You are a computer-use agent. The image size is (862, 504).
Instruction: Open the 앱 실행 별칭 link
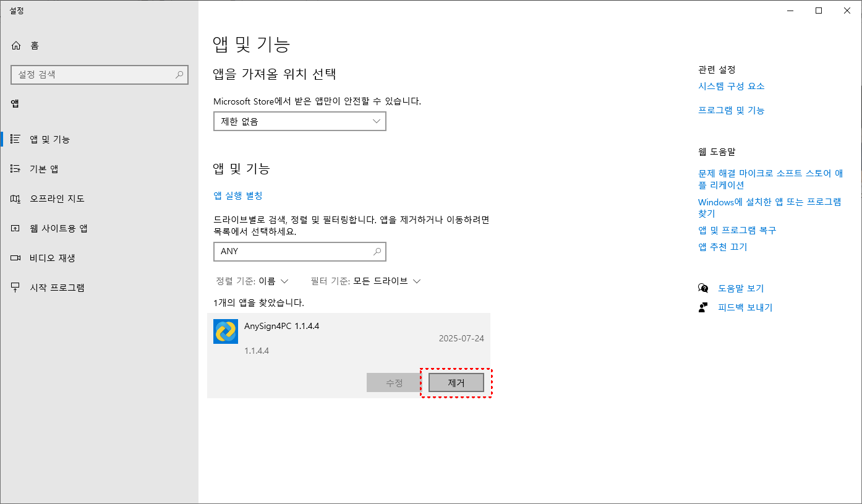(x=237, y=194)
